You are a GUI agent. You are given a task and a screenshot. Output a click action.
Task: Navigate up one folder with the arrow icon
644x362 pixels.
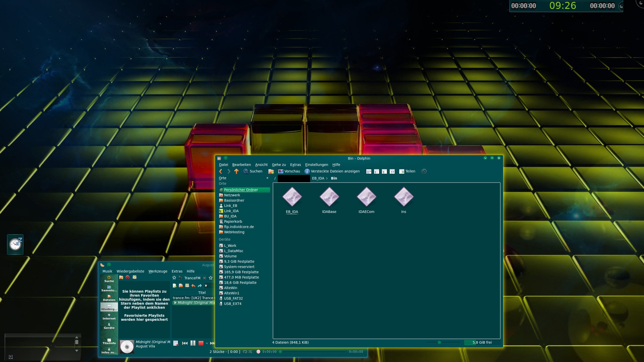[x=236, y=171]
